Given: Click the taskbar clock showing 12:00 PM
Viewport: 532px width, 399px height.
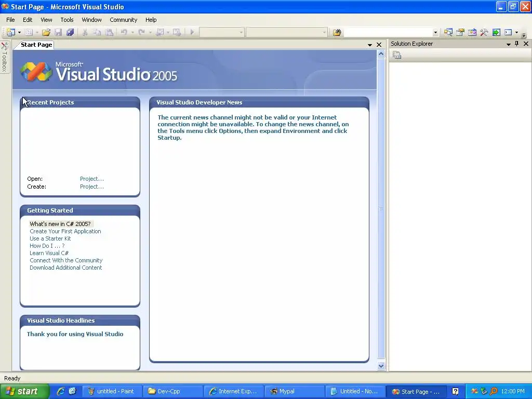Looking at the screenshot, I should pyautogui.click(x=513, y=392).
